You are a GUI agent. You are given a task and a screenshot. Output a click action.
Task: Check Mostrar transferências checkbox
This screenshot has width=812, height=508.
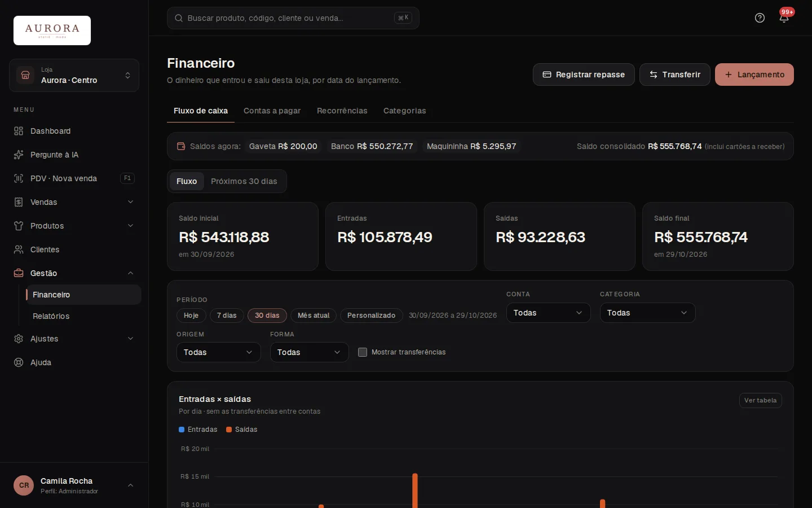[x=363, y=352]
